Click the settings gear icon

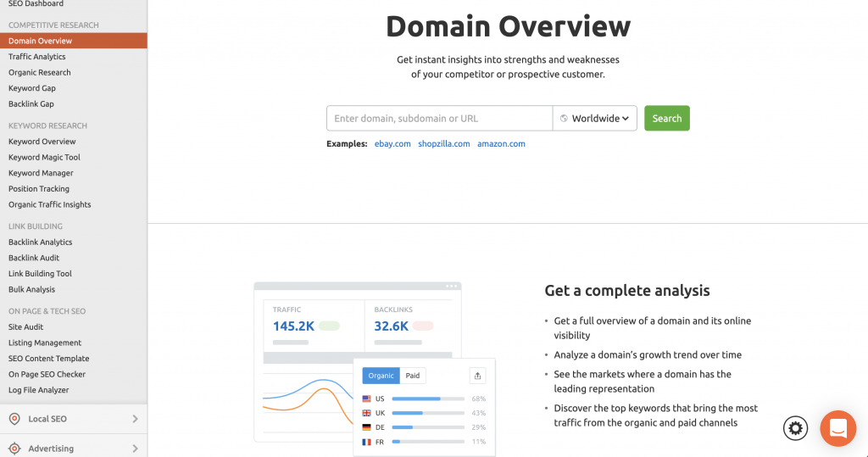[x=795, y=428]
